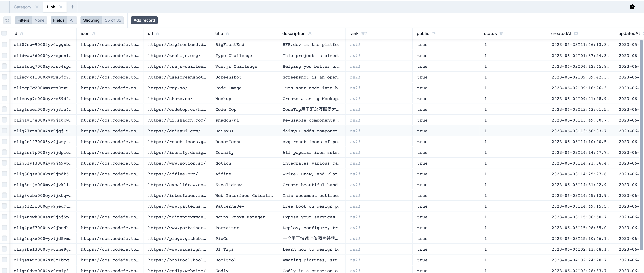Select the 'BigFrontEnd' title cell
This screenshot has width=644, height=273.
(x=245, y=45)
